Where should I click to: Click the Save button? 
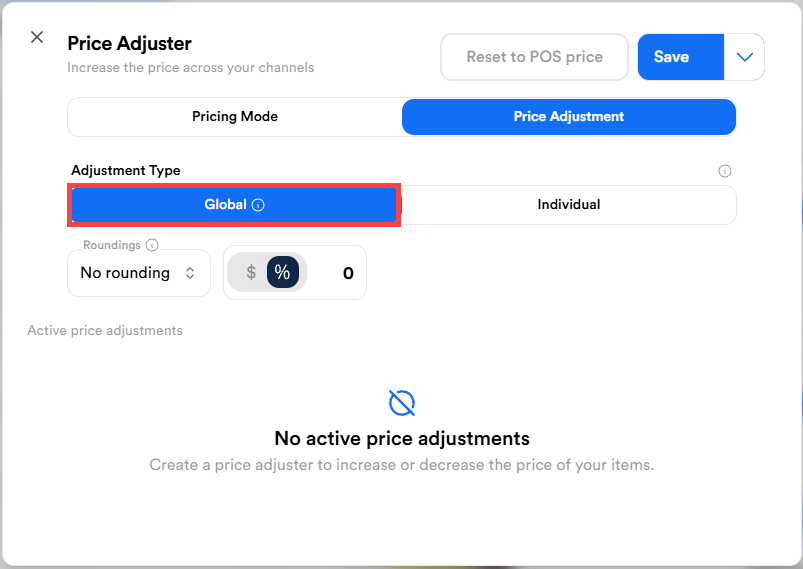(x=672, y=57)
